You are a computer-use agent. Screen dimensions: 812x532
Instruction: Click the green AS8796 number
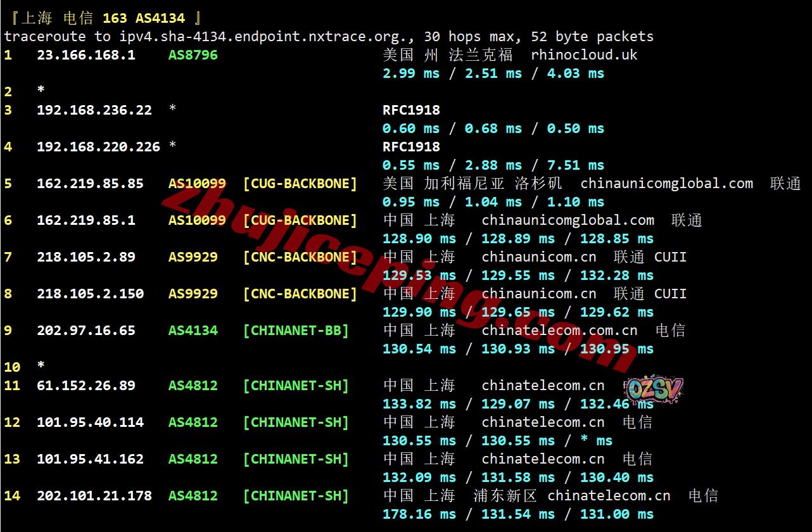[193, 55]
